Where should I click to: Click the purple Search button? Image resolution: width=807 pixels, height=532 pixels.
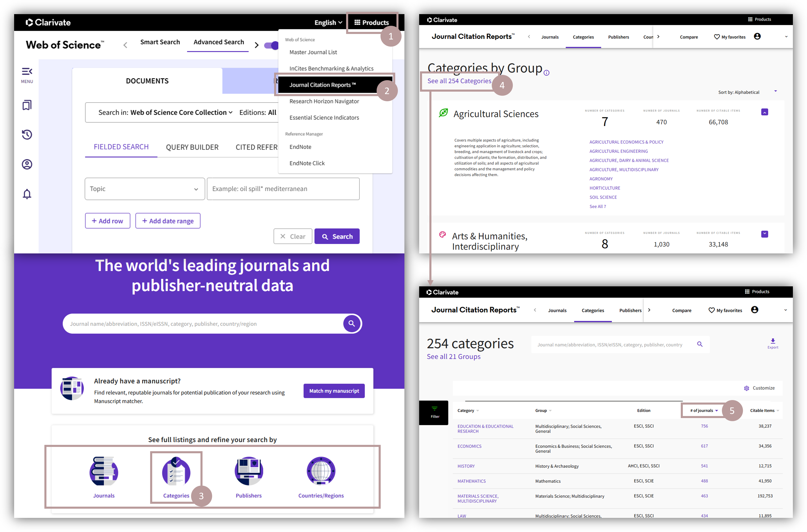click(337, 236)
